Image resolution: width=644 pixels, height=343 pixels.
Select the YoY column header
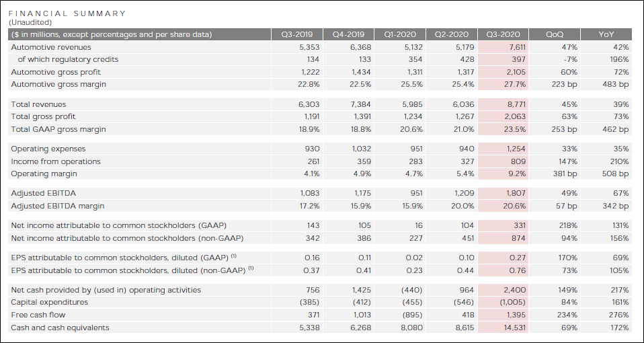606,35
